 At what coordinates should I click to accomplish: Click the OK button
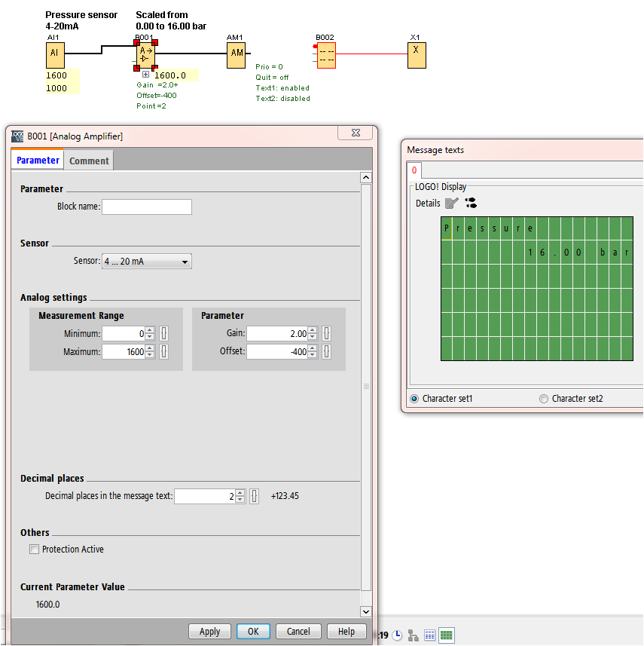click(253, 632)
